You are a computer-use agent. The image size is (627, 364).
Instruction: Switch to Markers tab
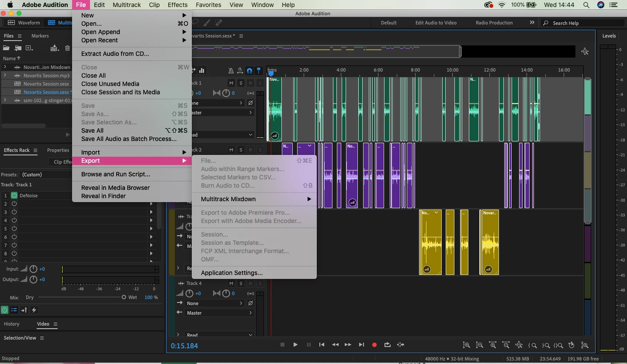tap(40, 36)
